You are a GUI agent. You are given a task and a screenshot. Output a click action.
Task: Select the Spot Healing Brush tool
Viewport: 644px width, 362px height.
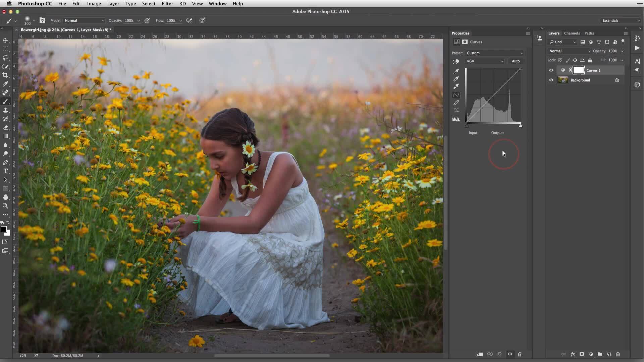coord(5,93)
